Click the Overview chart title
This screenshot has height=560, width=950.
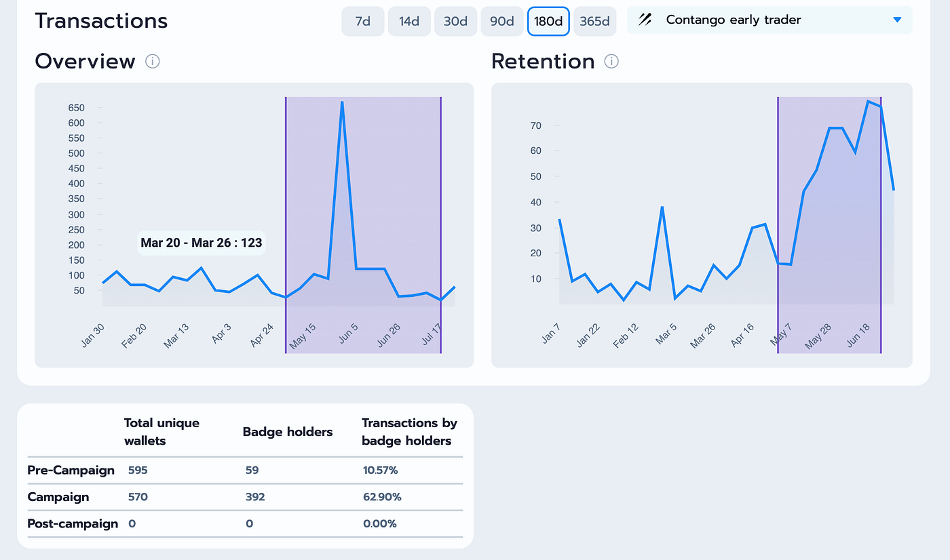click(x=85, y=61)
